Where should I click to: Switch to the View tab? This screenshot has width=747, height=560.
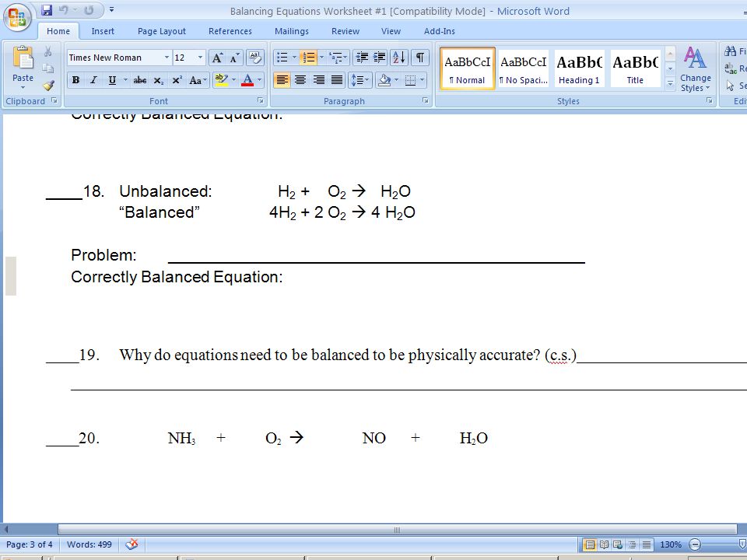pos(391,31)
